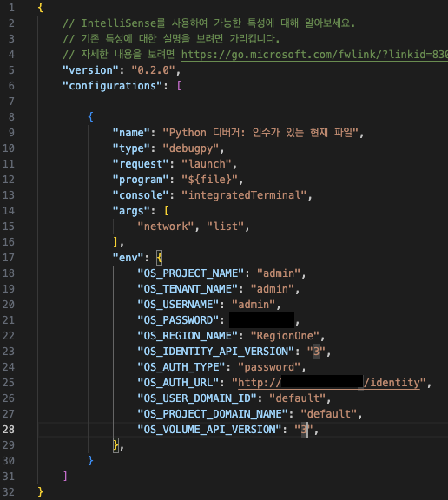Select the "network" argument string
This screenshot has width=448, height=500.
tap(166, 227)
